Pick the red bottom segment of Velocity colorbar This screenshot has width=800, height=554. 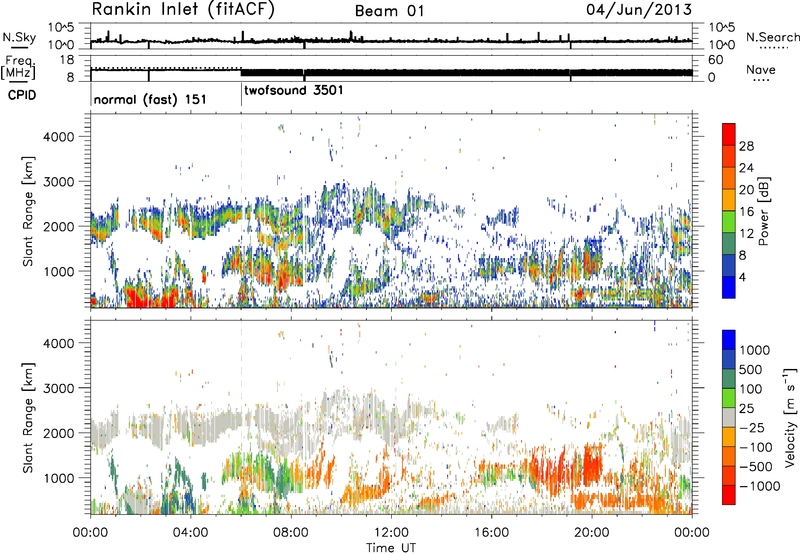(729, 495)
